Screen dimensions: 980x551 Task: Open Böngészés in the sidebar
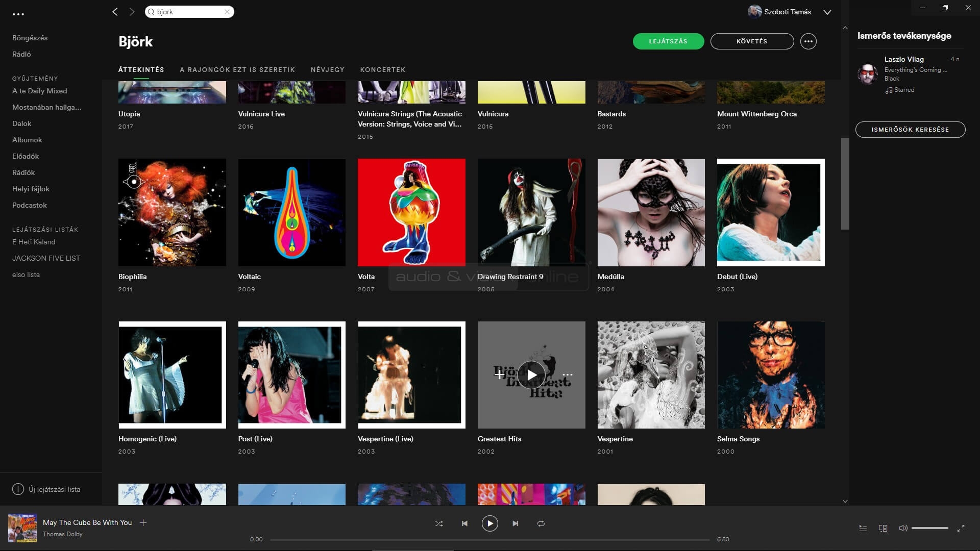point(30,38)
